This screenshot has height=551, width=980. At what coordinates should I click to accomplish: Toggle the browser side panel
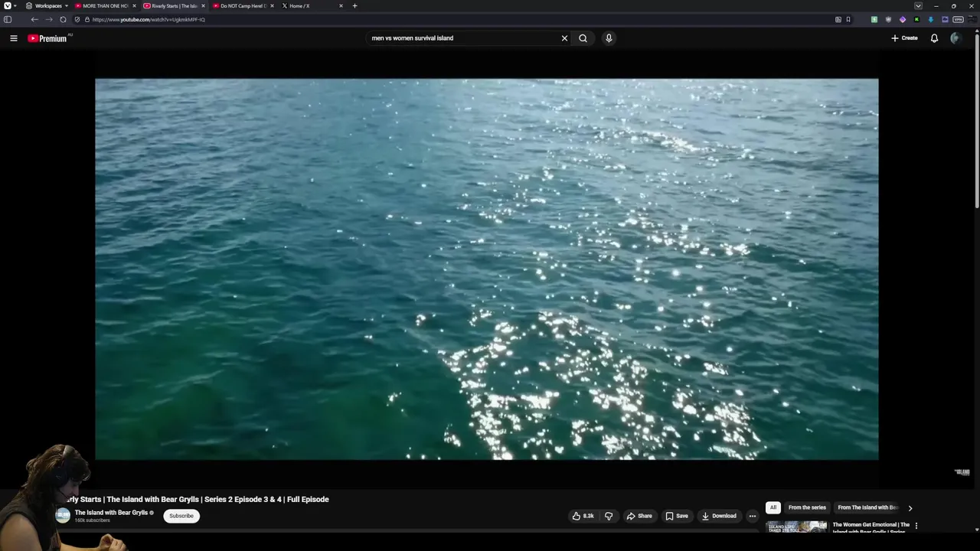tap(8, 20)
